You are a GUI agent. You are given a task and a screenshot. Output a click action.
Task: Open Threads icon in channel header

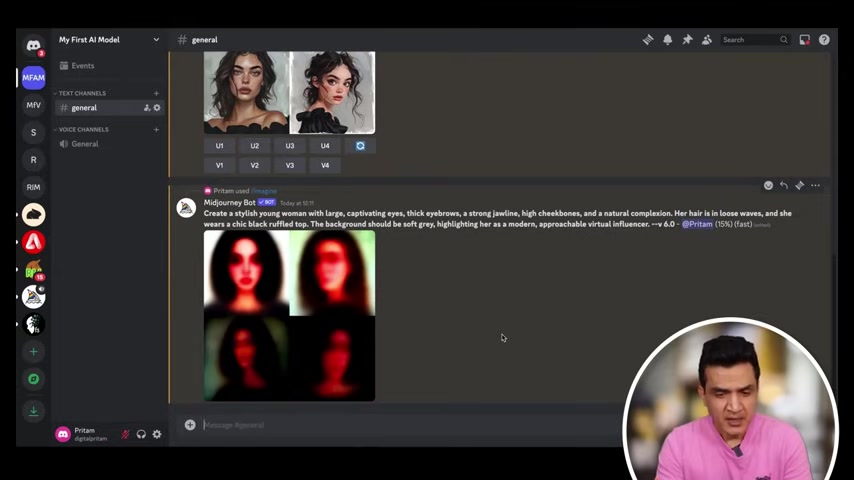[x=648, y=40]
